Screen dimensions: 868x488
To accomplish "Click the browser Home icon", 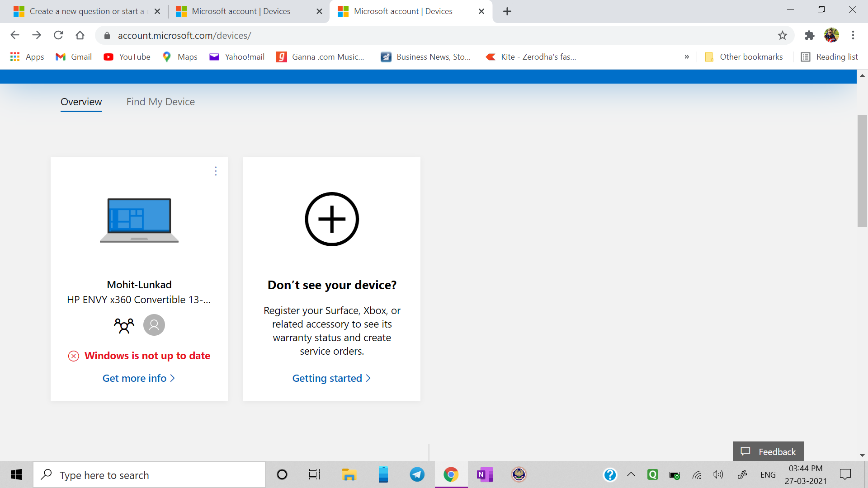I will coord(80,35).
